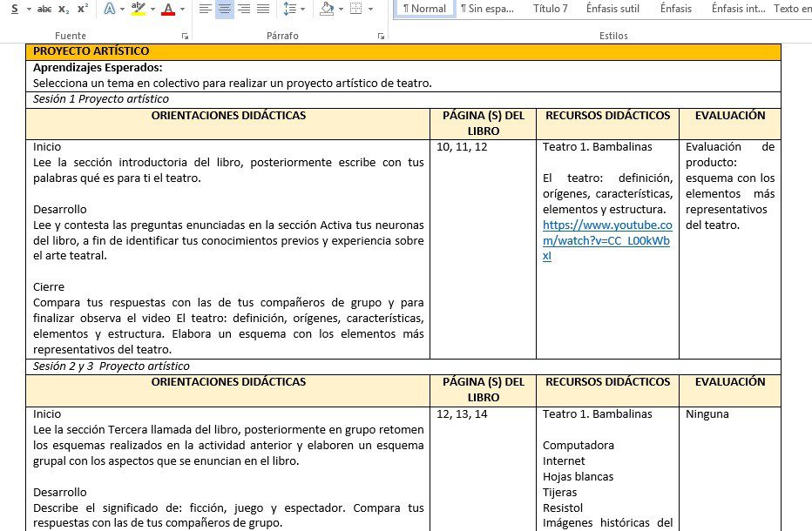Click 'Selecciona un tema en colectivo' sentence
This screenshot has width=812, height=531.
[233, 84]
